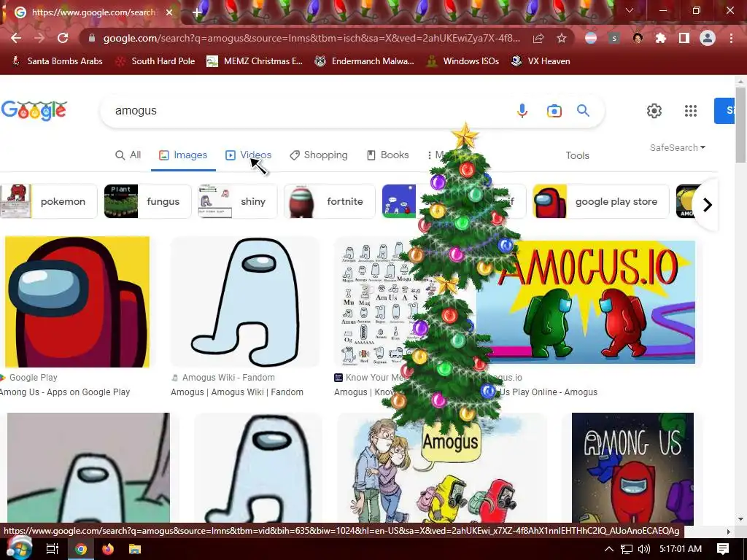Submit search with magnifier icon
The height and width of the screenshot is (560, 747).
[583, 111]
